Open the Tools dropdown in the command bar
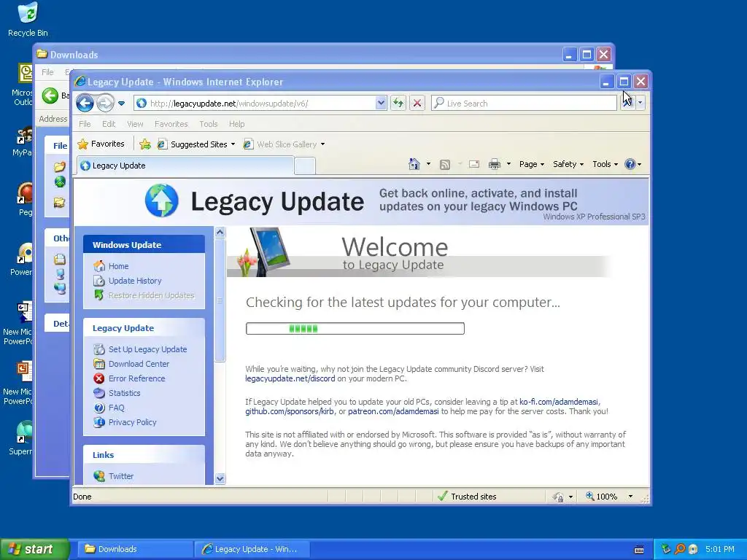This screenshot has height=560, width=747. click(605, 164)
